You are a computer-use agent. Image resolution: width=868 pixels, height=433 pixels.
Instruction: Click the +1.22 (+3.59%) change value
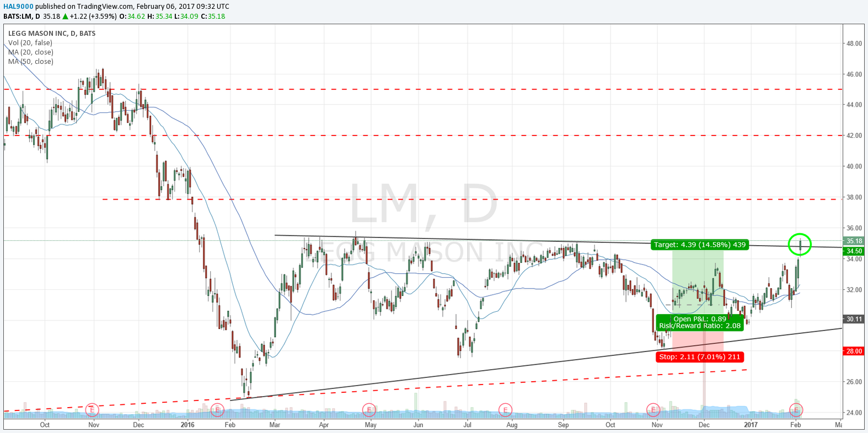[x=93, y=17]
